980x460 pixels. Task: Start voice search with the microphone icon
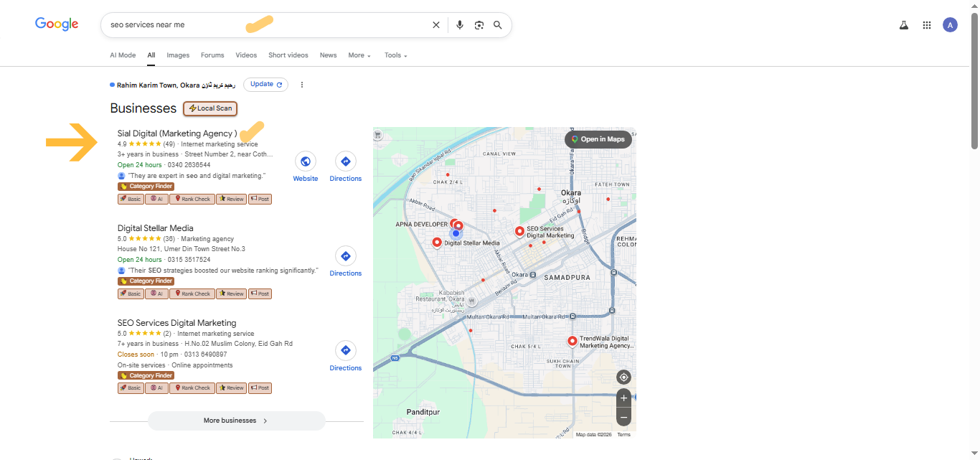[460, 25]
